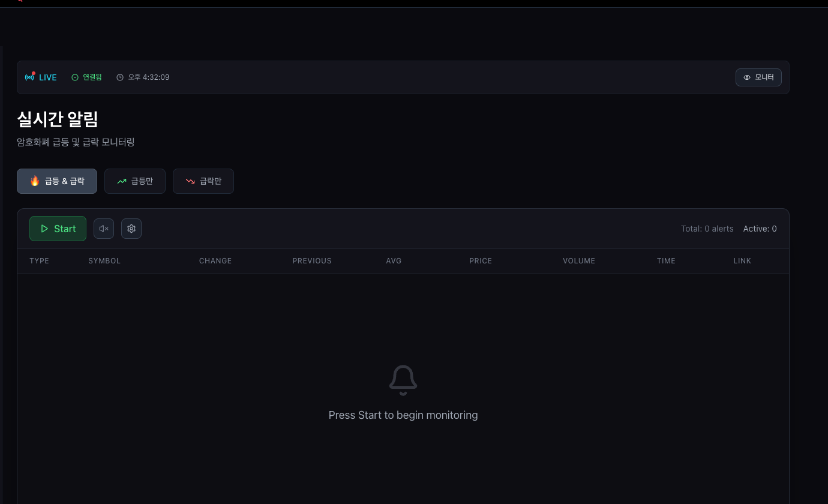Click the VOLUME column header
This screenshot has width=828, height=504.
579,261
